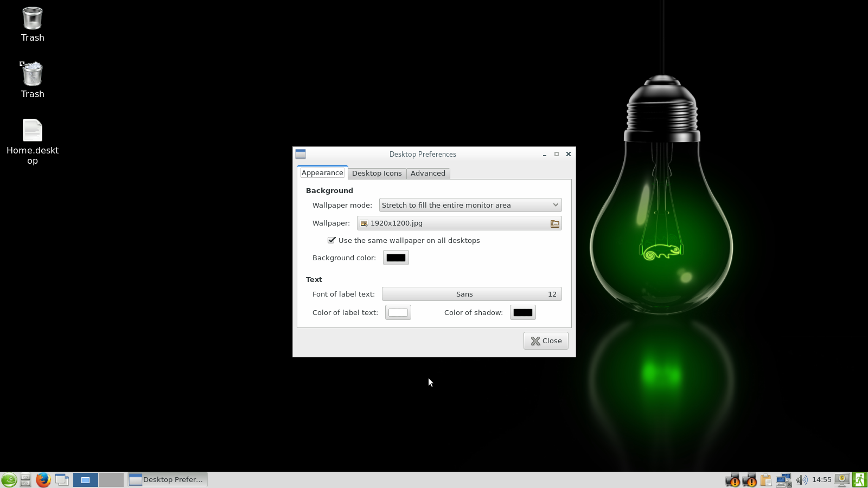Open the clipboard manager tray icon
The image size is (868, 488).
766,480
